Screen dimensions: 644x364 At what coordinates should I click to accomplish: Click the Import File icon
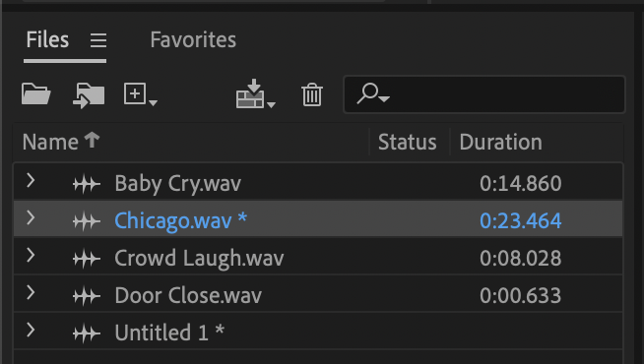(x=89, y=95)
